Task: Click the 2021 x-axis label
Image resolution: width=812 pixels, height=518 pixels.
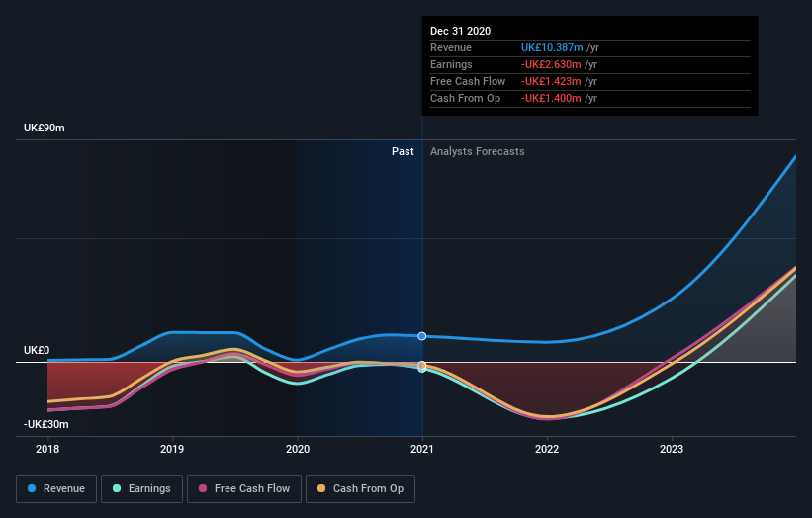Action: click(x=422, y=449)
